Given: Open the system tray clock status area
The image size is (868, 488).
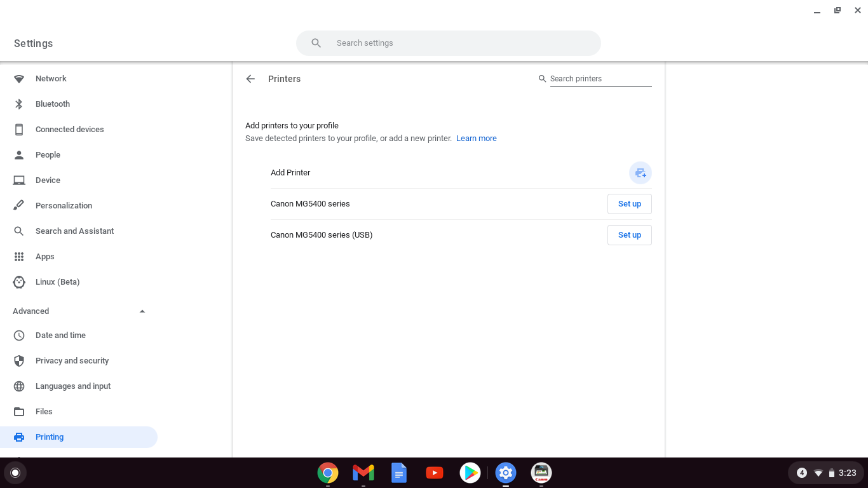Looking at the screenshot, I should [x=827, y=473].
